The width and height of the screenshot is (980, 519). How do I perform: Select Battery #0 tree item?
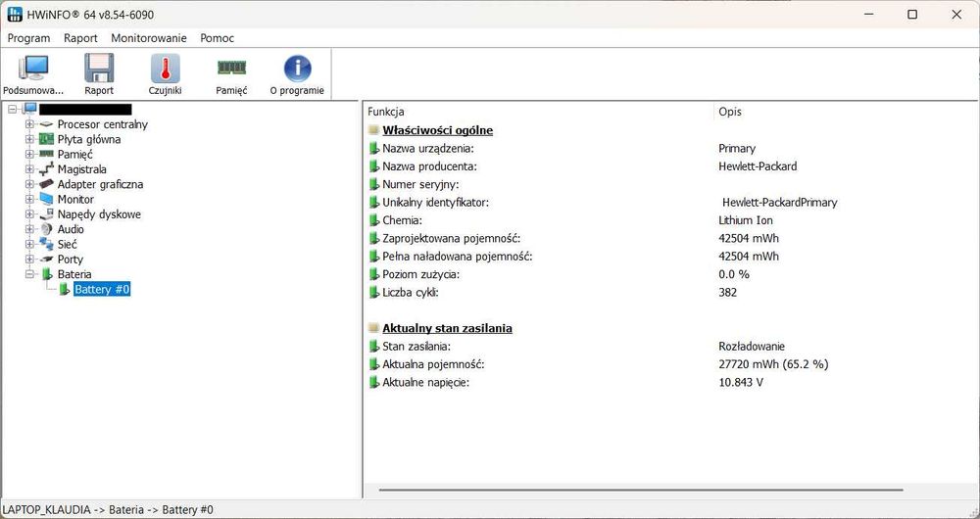102,289
